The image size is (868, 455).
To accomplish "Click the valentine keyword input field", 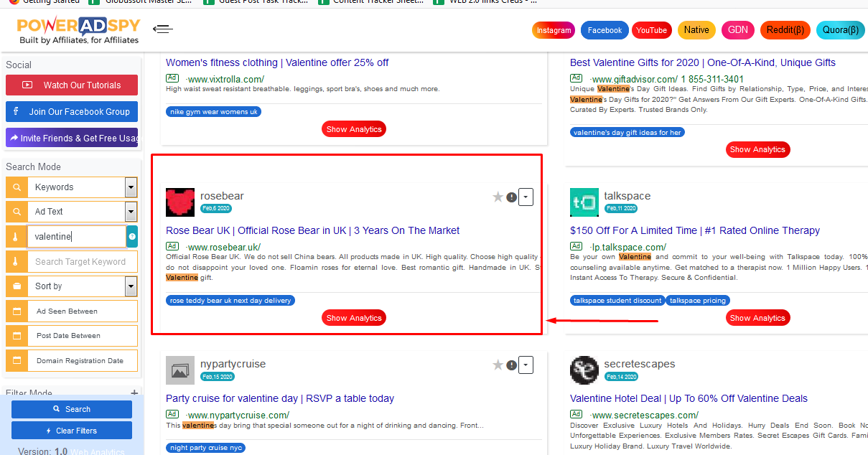I will coord(77,237).
